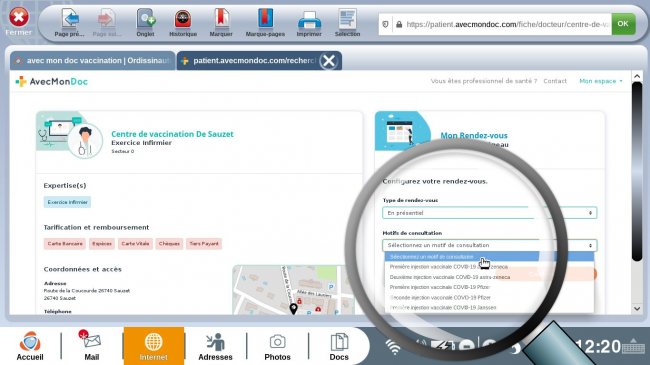Open a new Onglet from the toolbar
Screen dimensions: 650x365
[146, 19]
